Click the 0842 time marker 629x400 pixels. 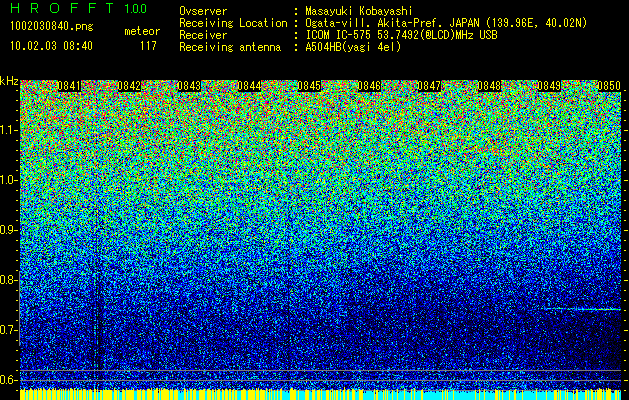(129, 86)
